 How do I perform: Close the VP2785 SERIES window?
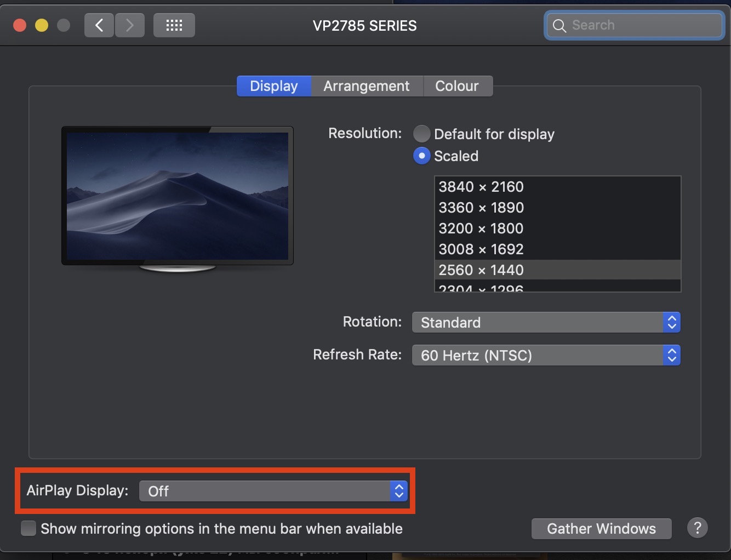[20, 25]
